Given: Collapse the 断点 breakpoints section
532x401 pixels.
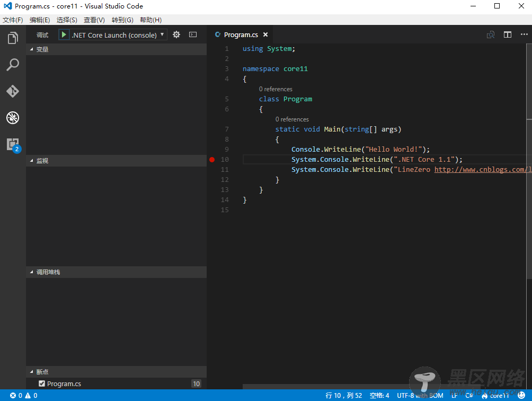Looking at the screenshot, I should pyautogui.click(x=116, y=372).
